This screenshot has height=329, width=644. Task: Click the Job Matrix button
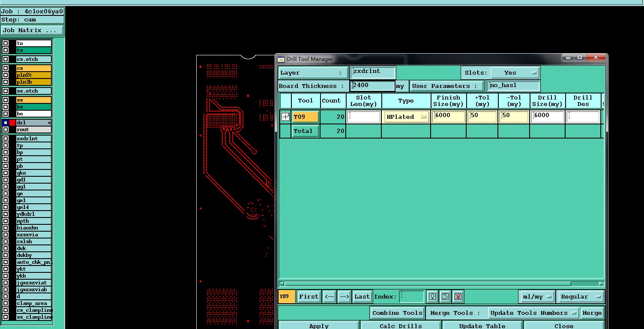(32, 30)
